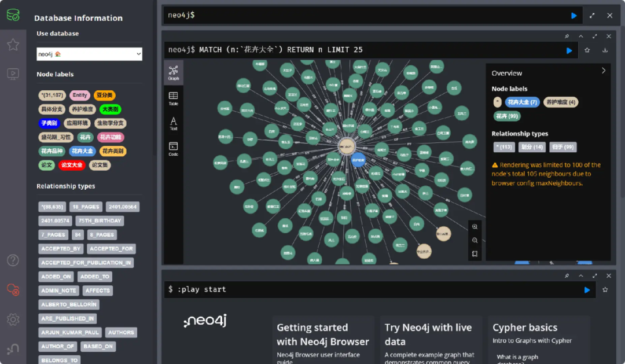
Task: Open the Help question mark icon
Action: 13,260
